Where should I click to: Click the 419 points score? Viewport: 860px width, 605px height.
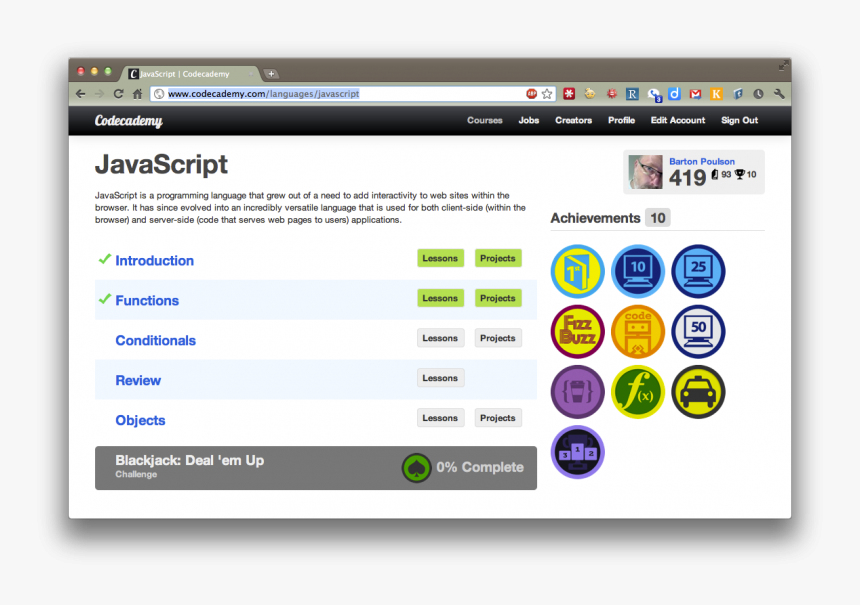pyautogui.click(x=687, y=178)
